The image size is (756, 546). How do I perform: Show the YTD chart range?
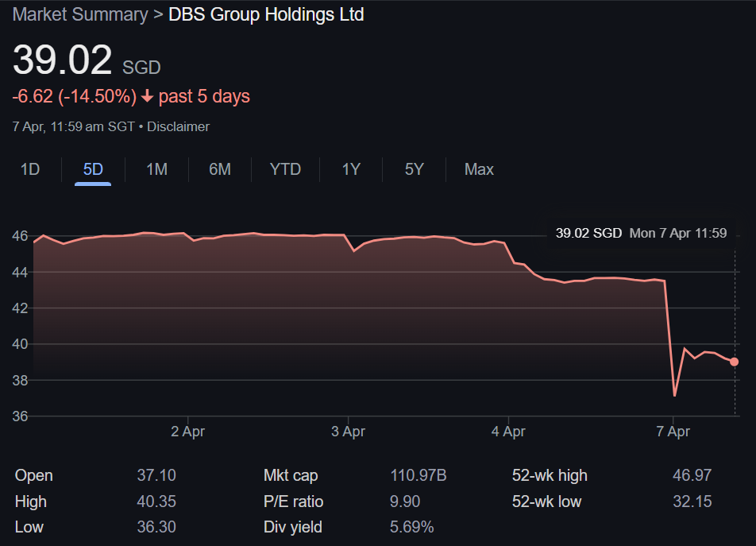tap(285, 169)
